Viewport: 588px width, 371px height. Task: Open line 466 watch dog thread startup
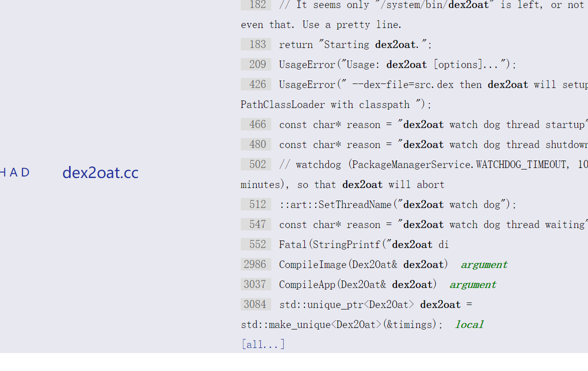(256, 124)
